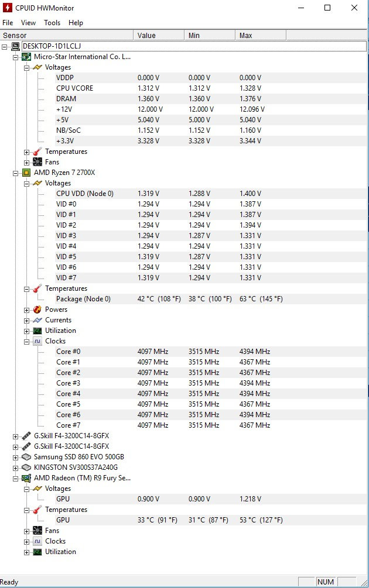The height and width of the screenshot is (588, 369).
Task: Expand the motherboard Temperatures node
Action: pyautogui.click(x=27, y=152)
